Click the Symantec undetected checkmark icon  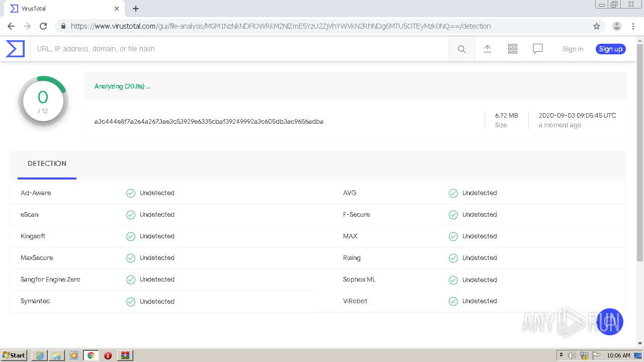pyautogui.click(x=131, y=302)
